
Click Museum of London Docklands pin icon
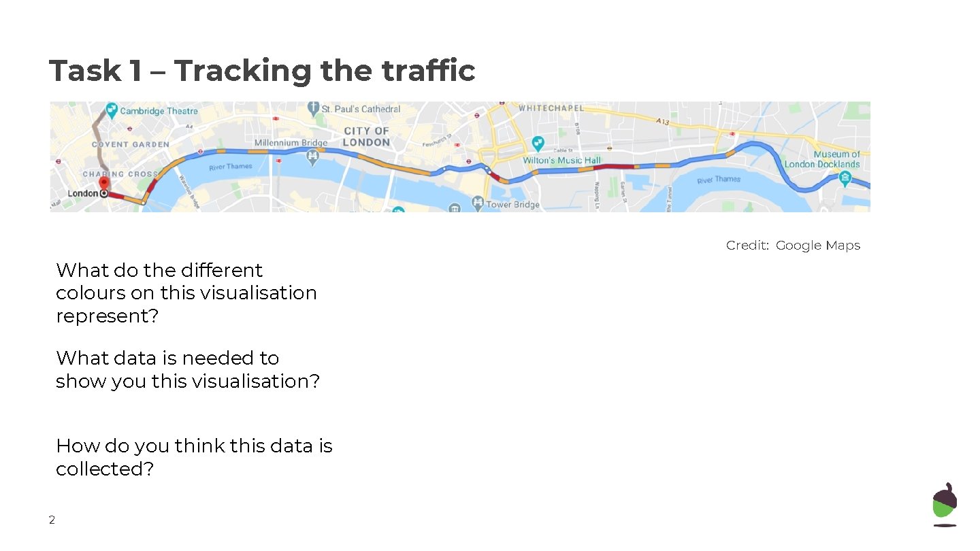point(845,178)
